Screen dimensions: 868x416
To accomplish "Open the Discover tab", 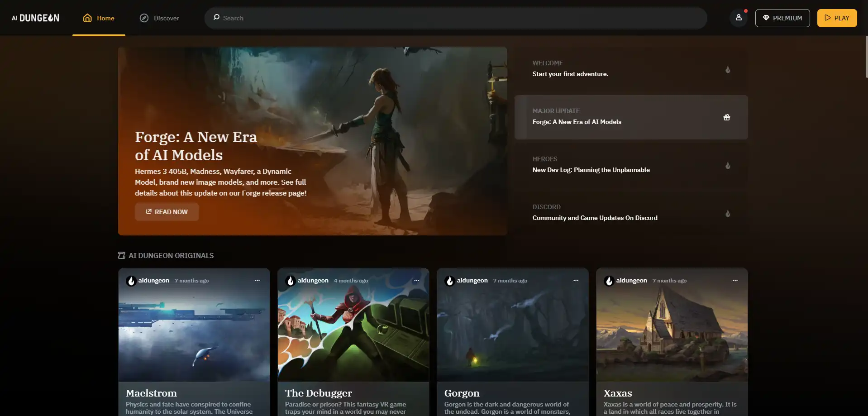I will click(x=159, y=18).
